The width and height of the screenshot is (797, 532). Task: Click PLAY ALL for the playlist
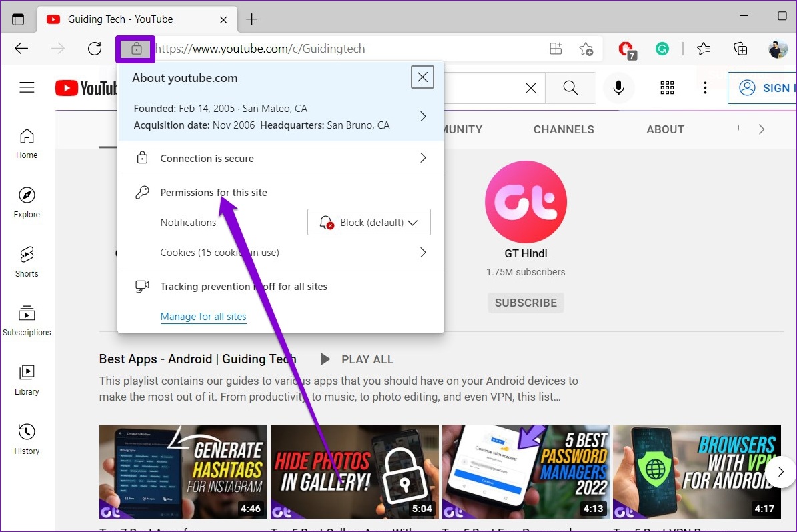point(357,360)
